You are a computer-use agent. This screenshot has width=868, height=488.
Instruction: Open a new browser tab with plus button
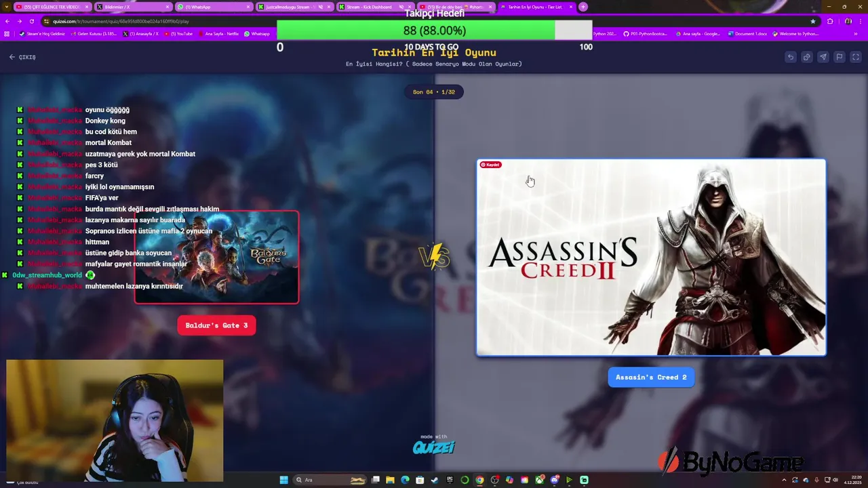583,7
